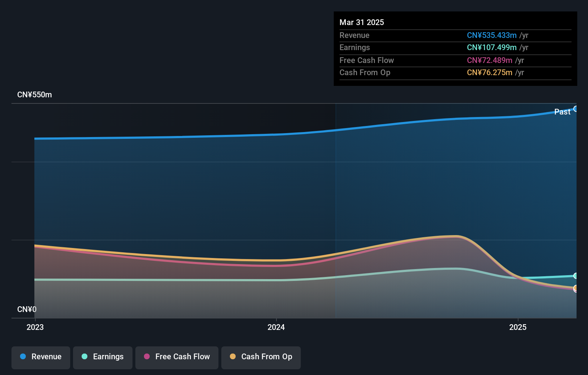588x375 pixels.
Task: Click the CN¥107.499m earnings value
Action: 492,47
